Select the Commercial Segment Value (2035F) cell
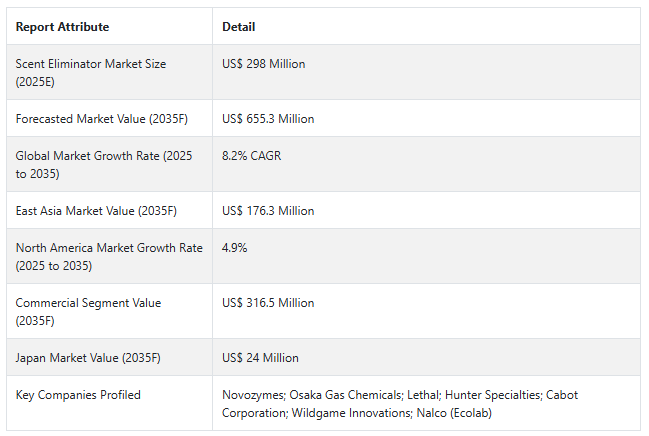Viewport: 649px width, 436px height. [88, 311]
